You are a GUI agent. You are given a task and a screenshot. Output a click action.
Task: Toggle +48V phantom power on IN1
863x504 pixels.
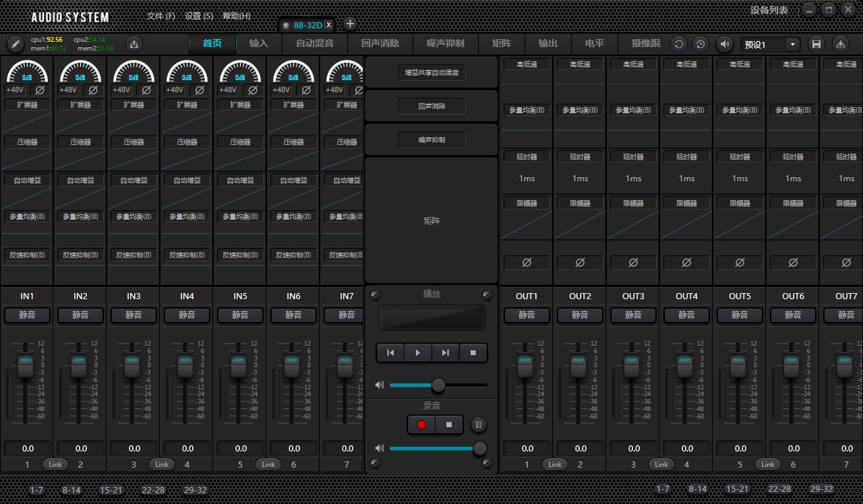[15, 90]
